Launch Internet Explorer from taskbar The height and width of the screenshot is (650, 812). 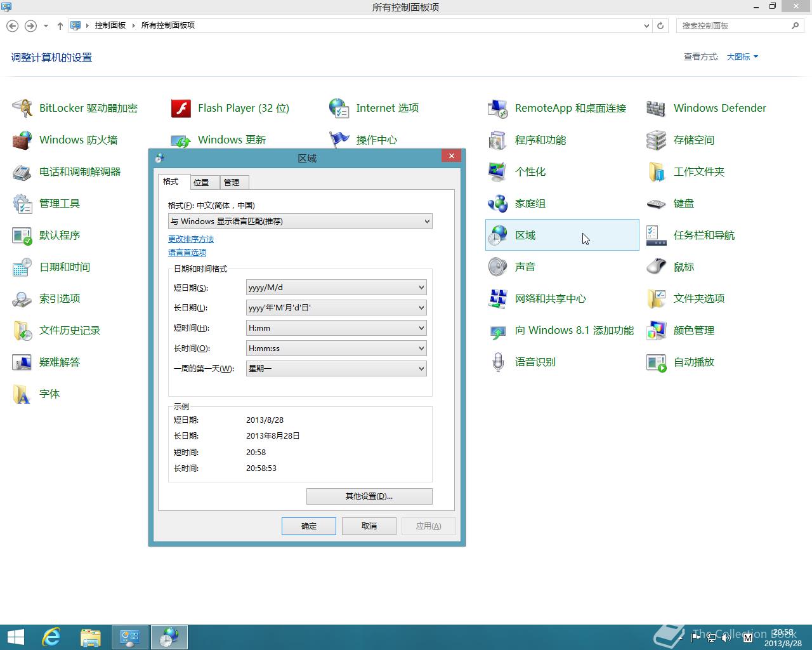click(x=51, y=637)
